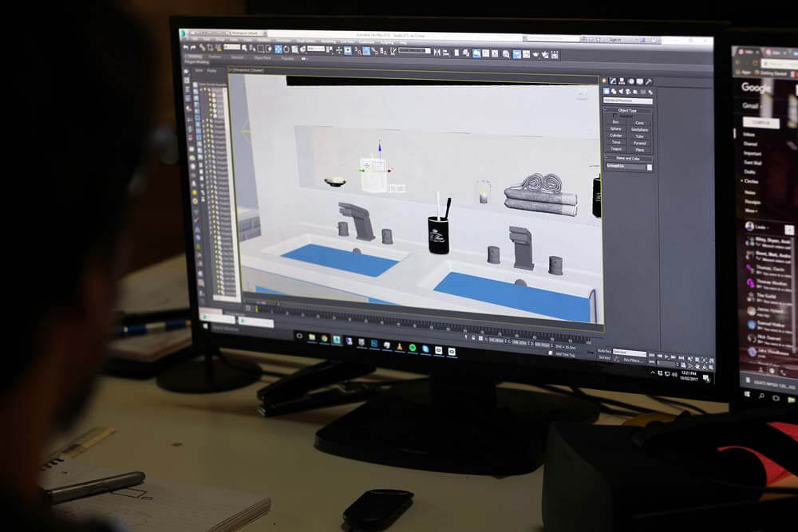Image resolution: width=798 pixels, height=532 pixels.
Task: Activate the Select and Link tool
Action: tap(202, 47)
